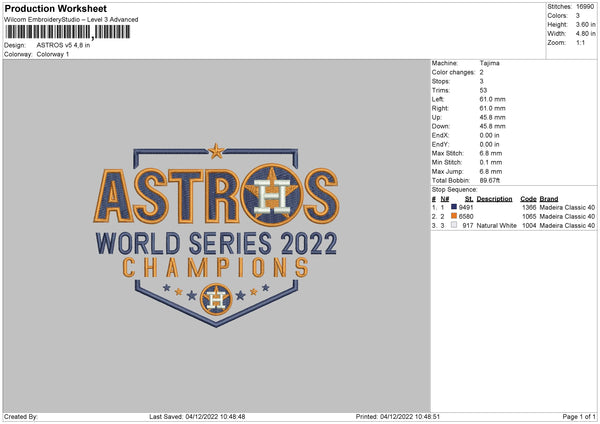Click the barcode at top left
Viewport: 600px width, 424px height.
[67, 32]
